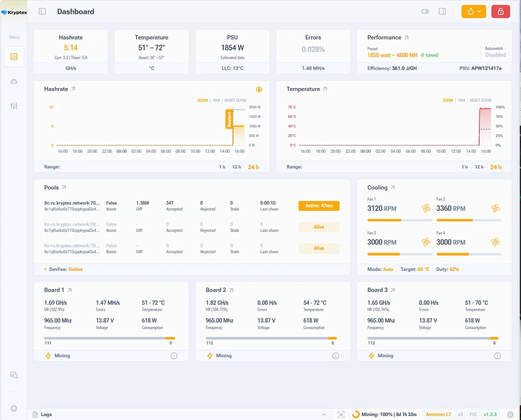521x420 pixels.
Task: Click the Antminer L7 model badge
Action: click(438, 414)
